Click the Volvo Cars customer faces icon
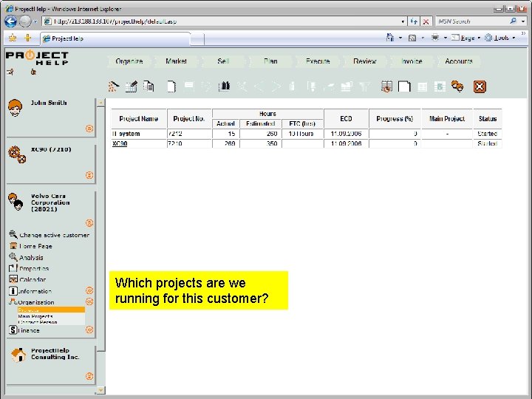The image size is (532, 399). tap(16, 202)
